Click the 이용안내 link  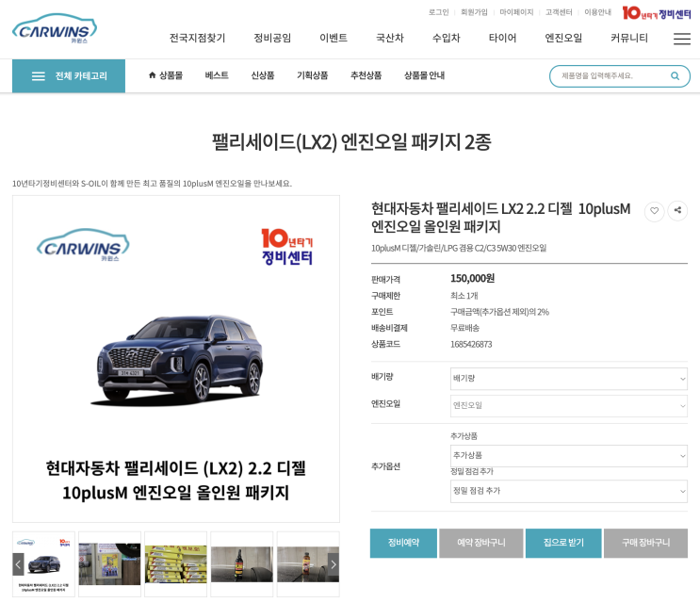[597, 12]
